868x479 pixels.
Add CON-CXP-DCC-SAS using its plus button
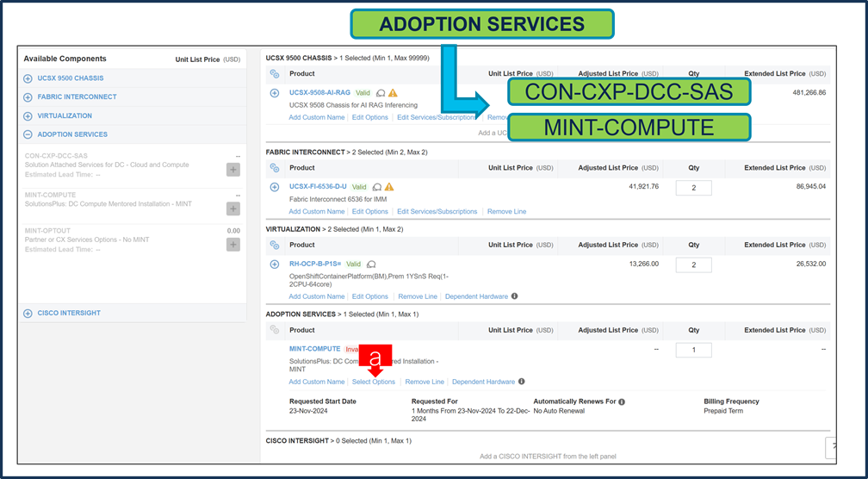coord(233,170)
